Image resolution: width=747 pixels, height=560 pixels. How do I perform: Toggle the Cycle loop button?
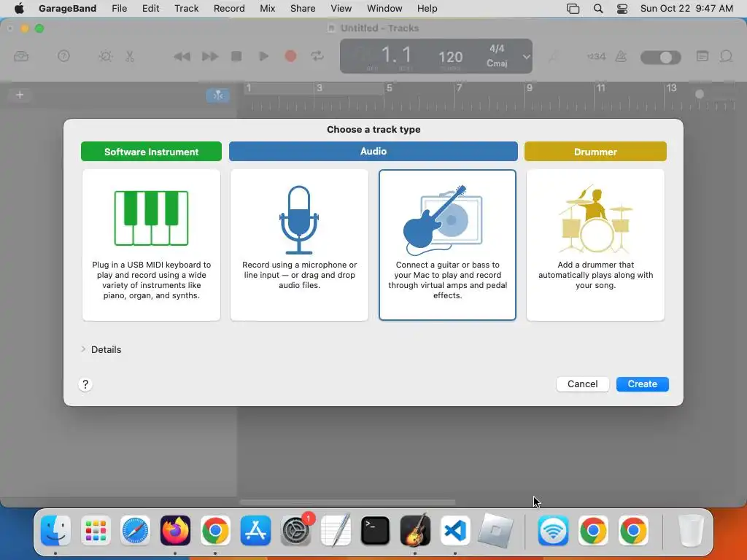pos(317,56)
